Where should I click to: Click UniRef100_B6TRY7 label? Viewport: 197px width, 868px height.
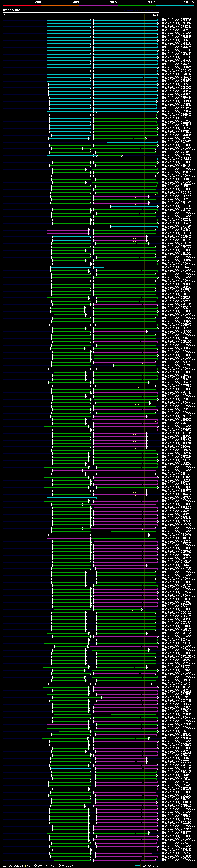(176, 108)
